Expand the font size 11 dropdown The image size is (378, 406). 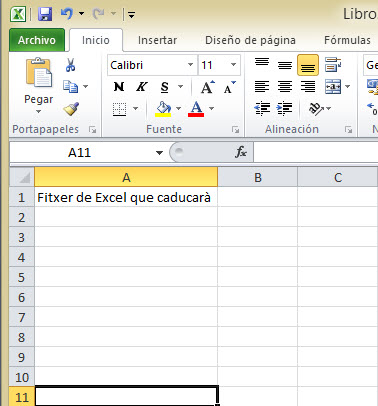pos(233,65)
